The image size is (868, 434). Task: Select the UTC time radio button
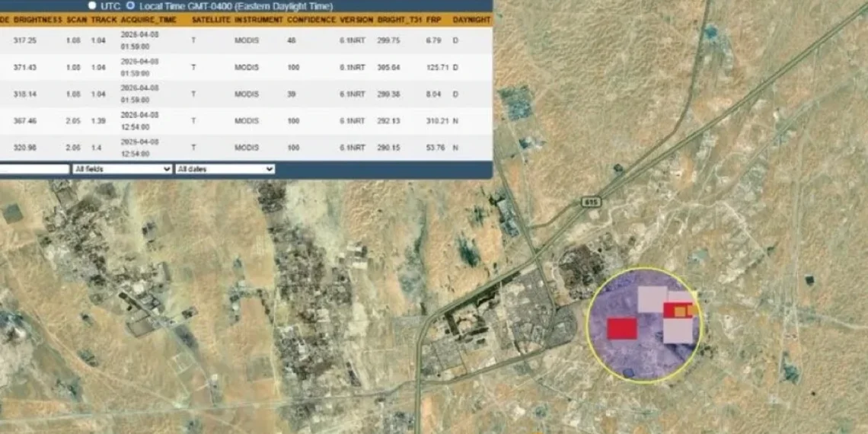point(92,6)
